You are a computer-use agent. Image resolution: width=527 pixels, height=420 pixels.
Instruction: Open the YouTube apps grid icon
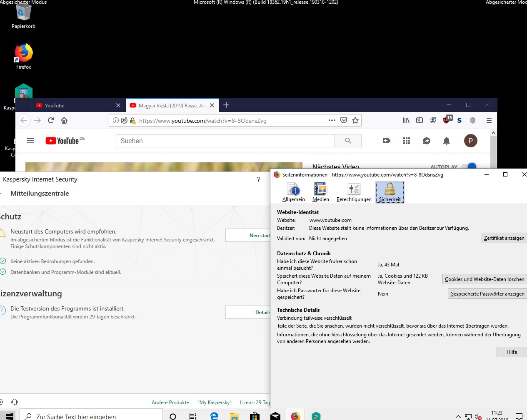pos(407,141)
